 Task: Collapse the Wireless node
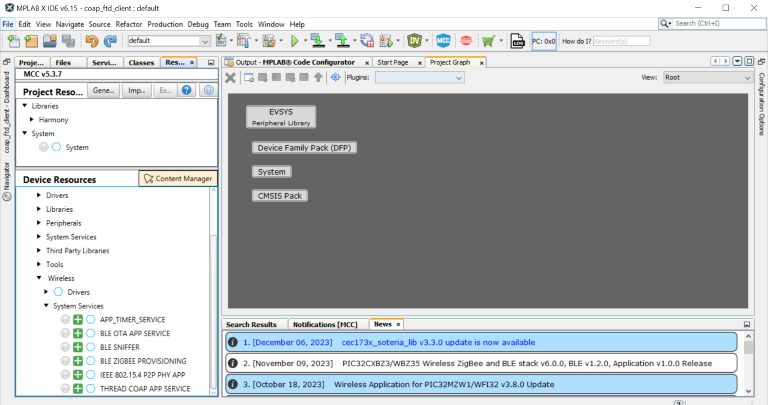pos(39,278)
